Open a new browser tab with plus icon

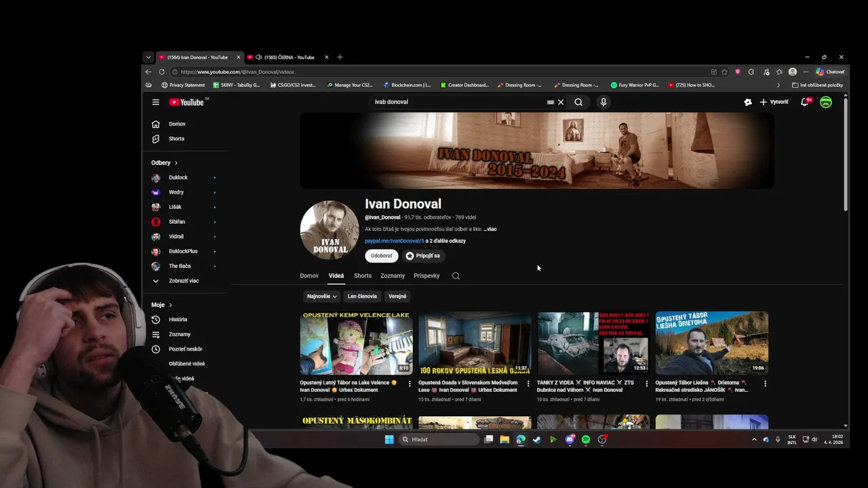click(340, 57)
